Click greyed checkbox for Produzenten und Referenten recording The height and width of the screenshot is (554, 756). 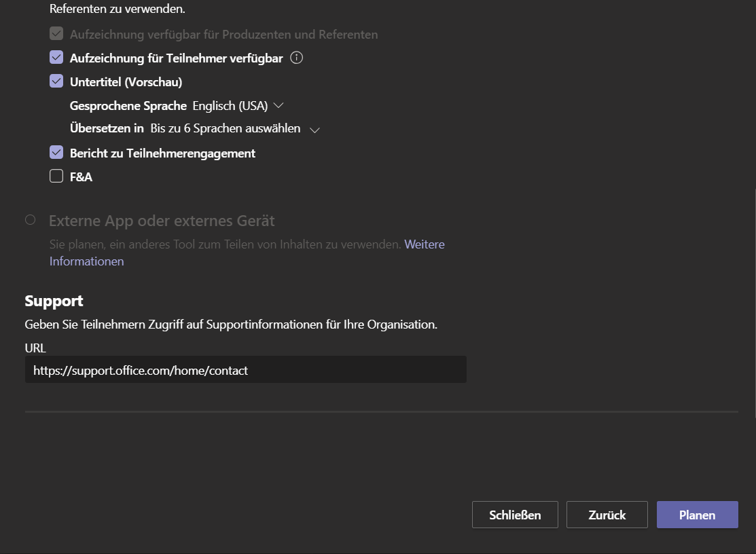pyautogui.click(x=56, y=34)
